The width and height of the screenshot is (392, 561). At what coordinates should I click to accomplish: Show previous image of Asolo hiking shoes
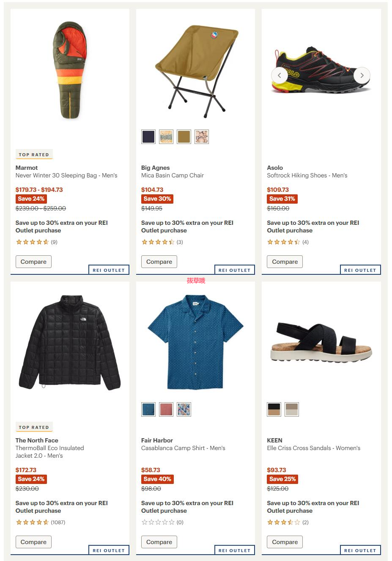279,75
